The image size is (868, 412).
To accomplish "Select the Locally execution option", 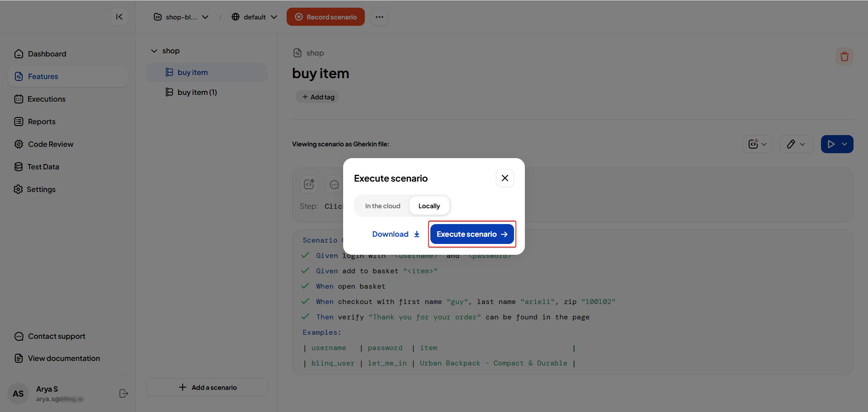I will pos(429,206).
